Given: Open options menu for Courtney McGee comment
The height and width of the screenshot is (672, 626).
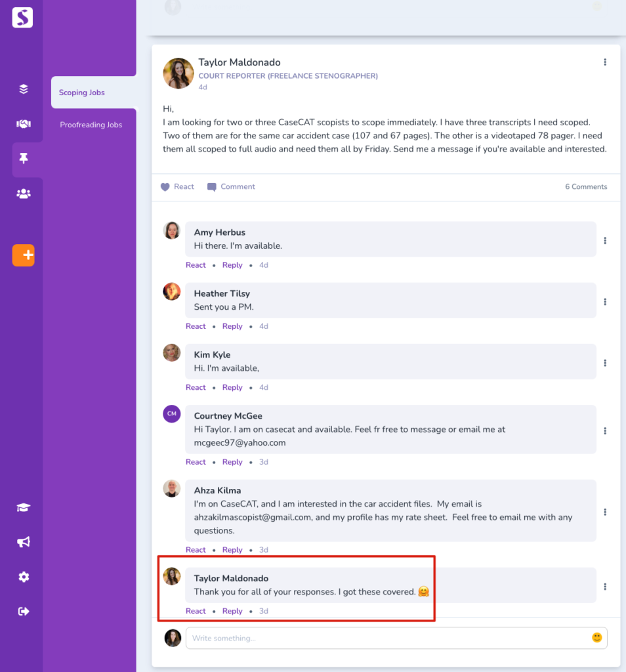Looking at the screenshot, I should (605, 430).
